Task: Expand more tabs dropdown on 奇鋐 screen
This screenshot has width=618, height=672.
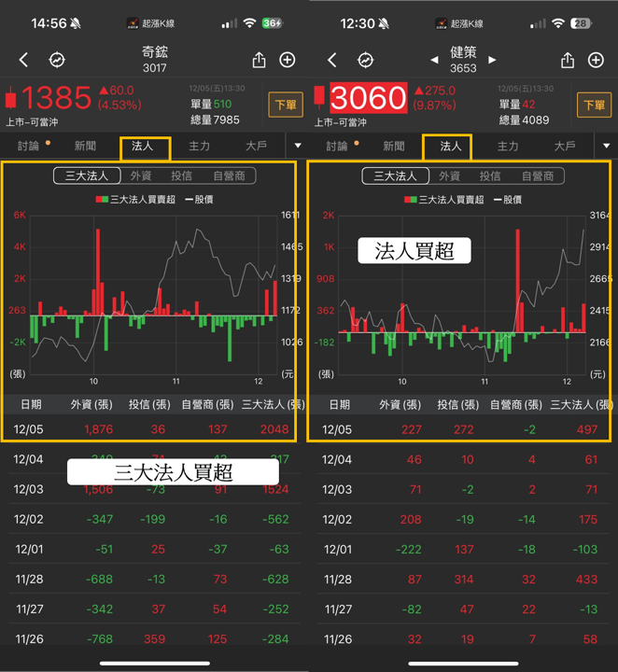Action: pos(298,146)
